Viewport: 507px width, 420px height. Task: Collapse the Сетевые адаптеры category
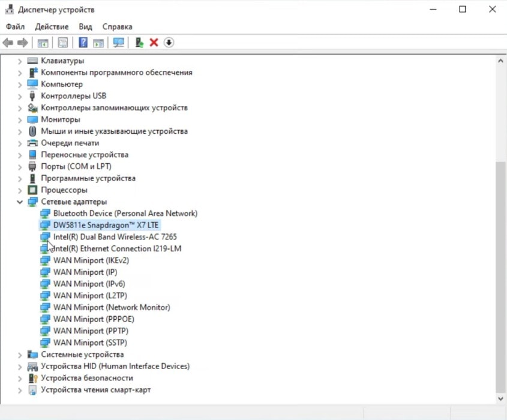(x=20, y=202)
